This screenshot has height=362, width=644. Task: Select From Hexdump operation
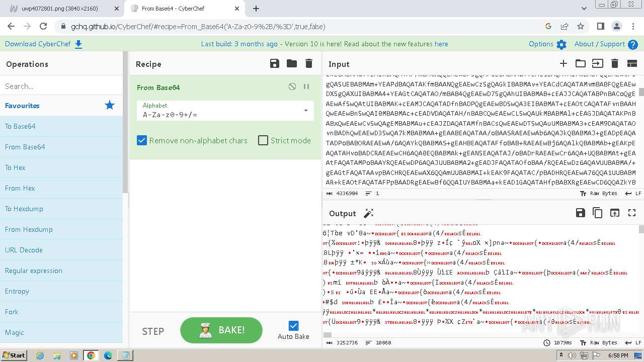click(61, 229)
